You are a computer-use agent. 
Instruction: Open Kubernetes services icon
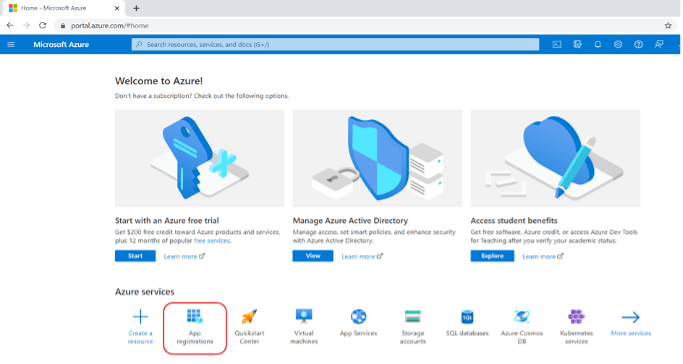click(x=576, y=317)
